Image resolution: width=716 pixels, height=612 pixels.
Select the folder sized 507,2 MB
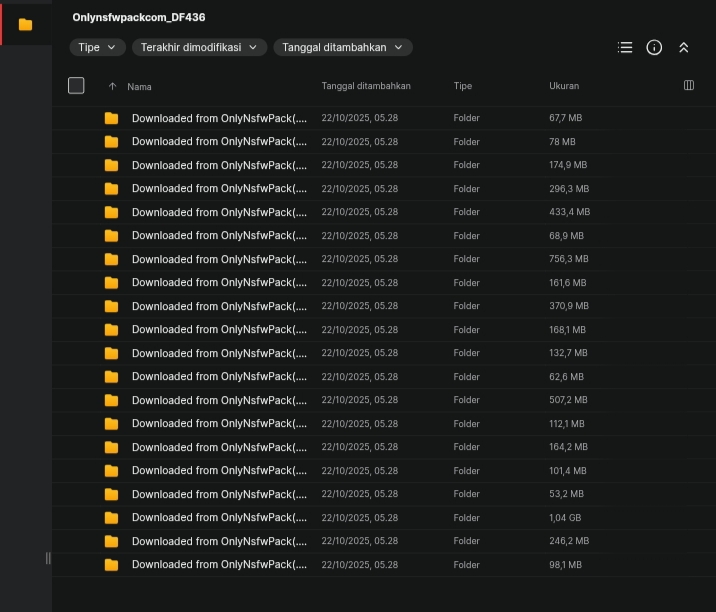click(x=219, y=400)
